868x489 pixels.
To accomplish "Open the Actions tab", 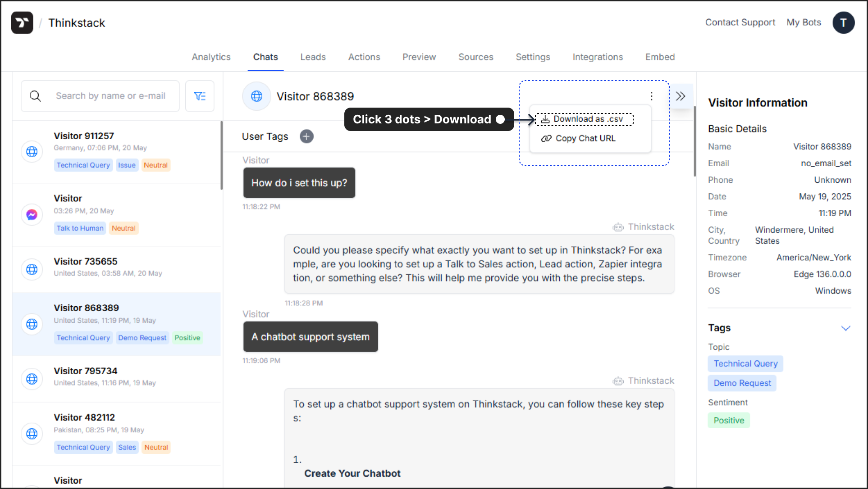I will (364, 57).
